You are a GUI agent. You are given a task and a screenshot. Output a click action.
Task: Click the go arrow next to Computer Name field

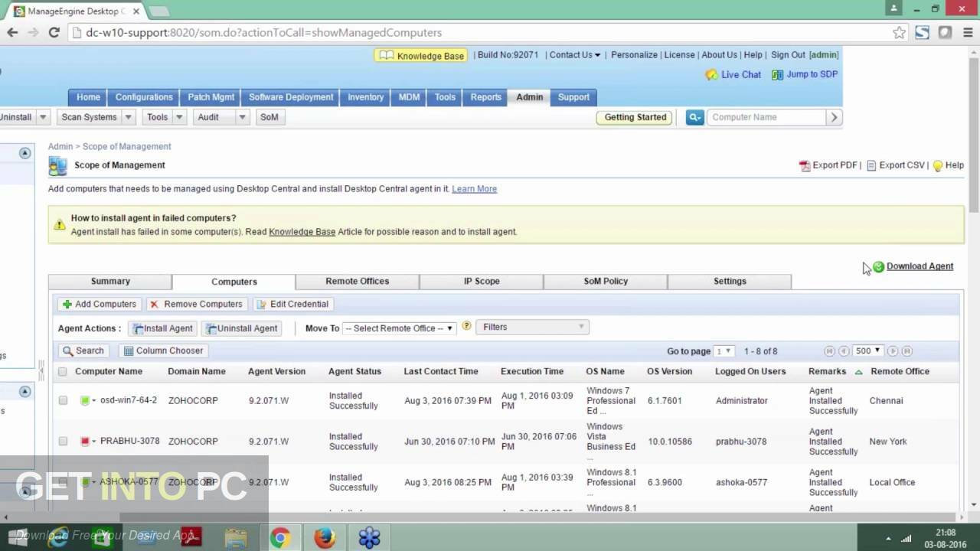pos(834,117)
